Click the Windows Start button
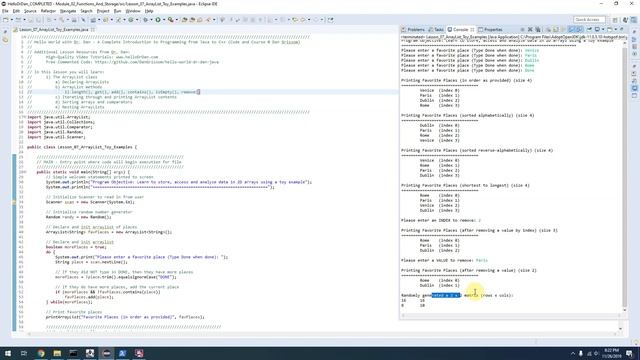 coord(8,353)
